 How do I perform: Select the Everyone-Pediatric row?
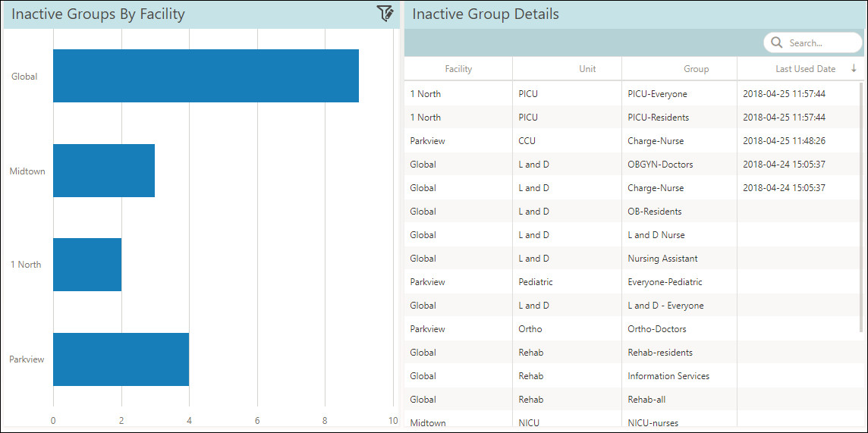631,281
